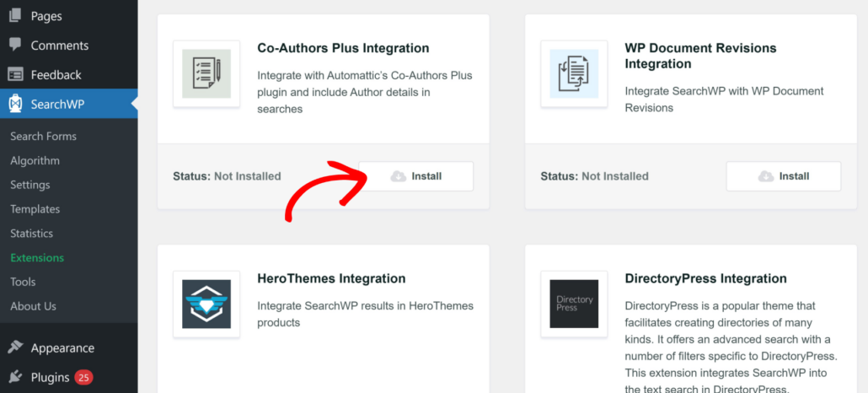This screenshot has width=868, height=393.
Task: View the Statistics submenu page
Action: click(31, 234)
